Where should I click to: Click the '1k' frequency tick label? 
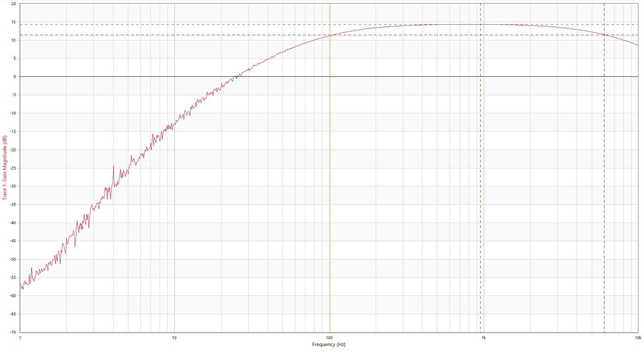pos(483,337)
